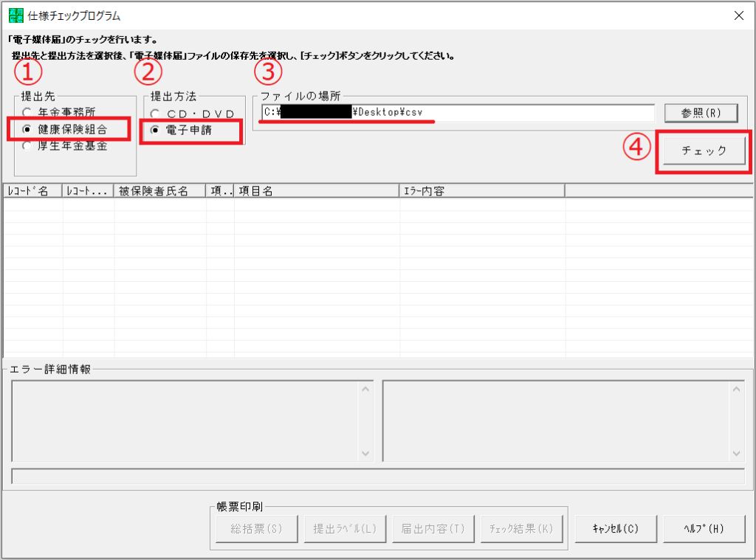The height and width of the screenshot is (560, 756).
Task: Select the 年金事務所 radio option
Action: (27, 113)
